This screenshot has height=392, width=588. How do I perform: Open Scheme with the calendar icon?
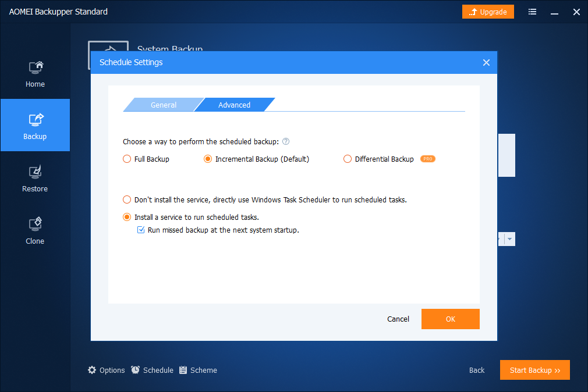(198, 370)
